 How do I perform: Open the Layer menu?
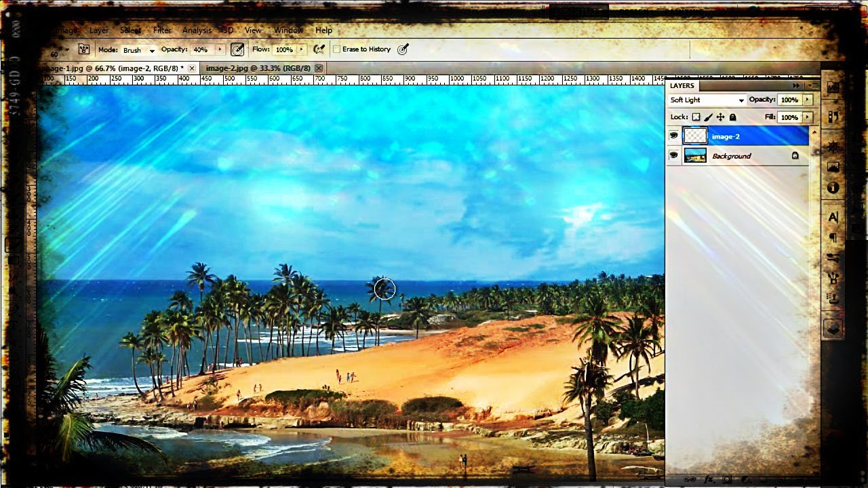pos(99,30)
